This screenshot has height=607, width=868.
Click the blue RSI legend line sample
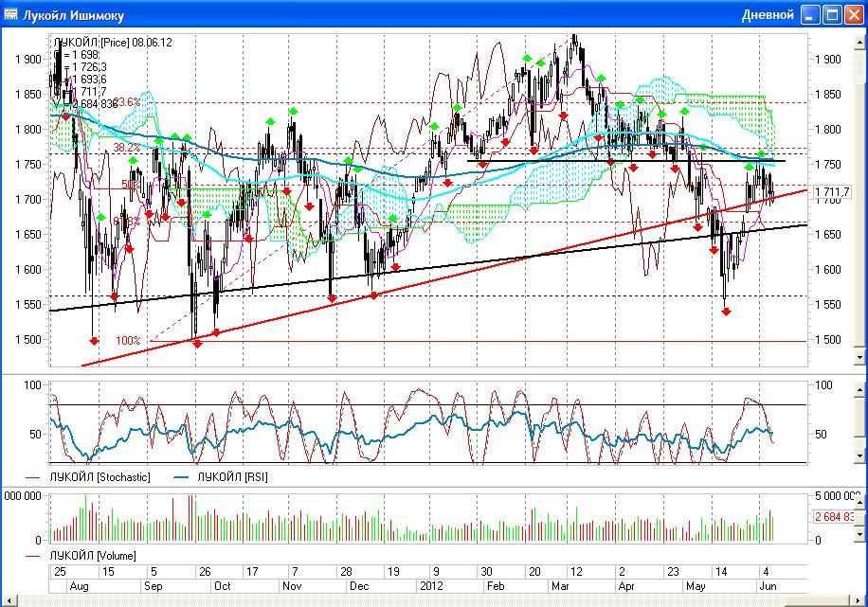coord(181,477)
